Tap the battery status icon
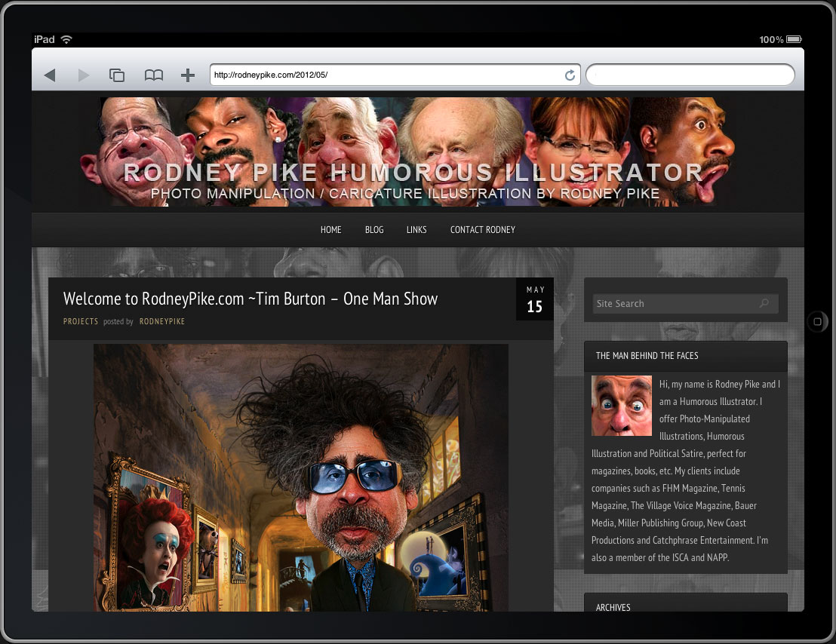 tap(794, 39)
